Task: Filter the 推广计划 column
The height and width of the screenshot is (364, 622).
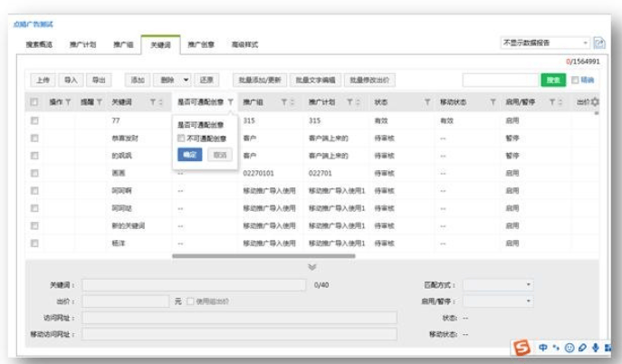Action: (x=349, y=102)
